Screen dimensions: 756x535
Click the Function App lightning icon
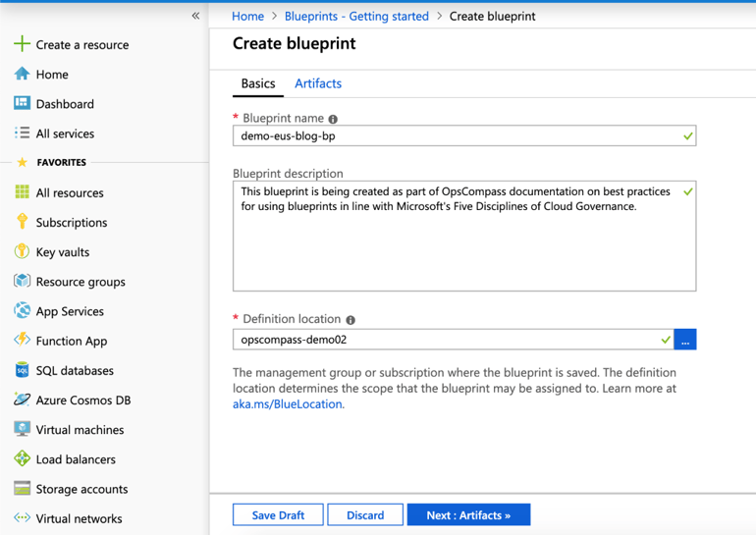click(x=22, y=340)
